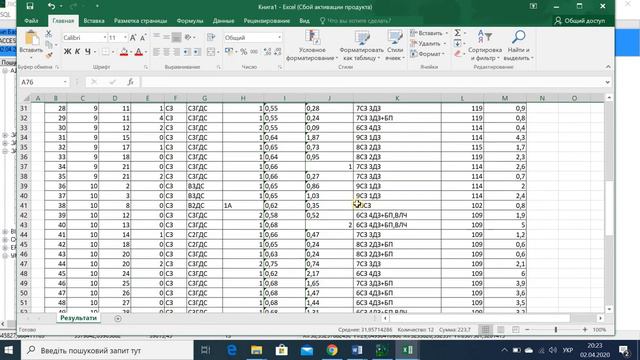Open the Calibri font name dropdown
The height and width of the screenshot is (360, 640).
[x=104, y=38]
